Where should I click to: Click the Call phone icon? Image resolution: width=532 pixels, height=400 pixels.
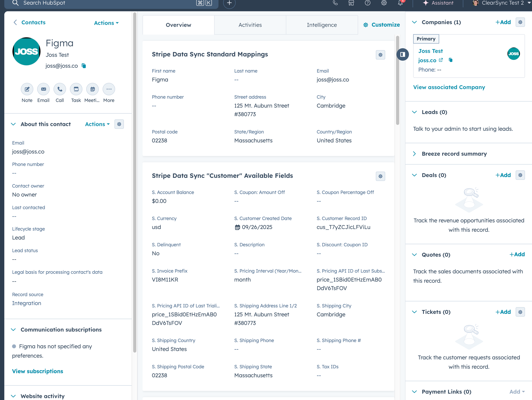click(x=60, y=89)
